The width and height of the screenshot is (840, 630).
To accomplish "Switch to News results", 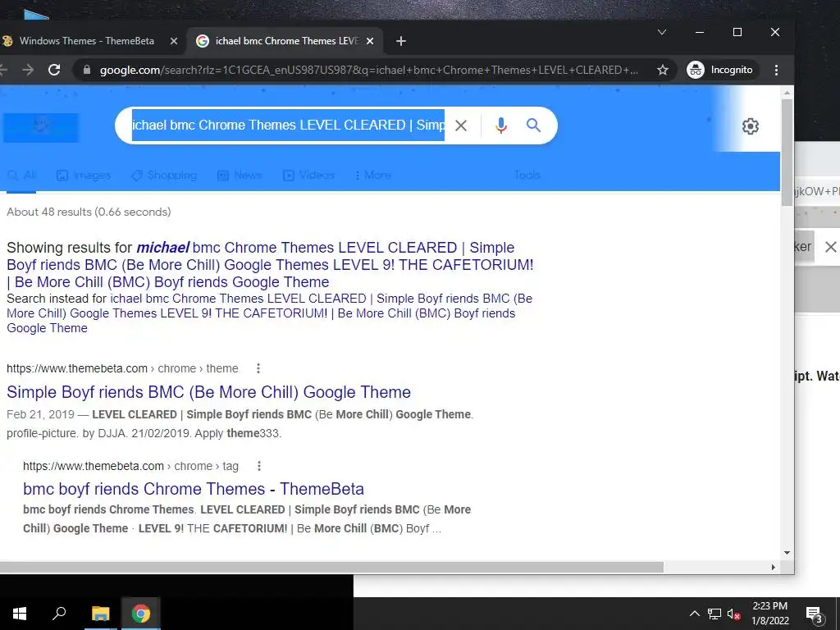I will tap(240, 176).
